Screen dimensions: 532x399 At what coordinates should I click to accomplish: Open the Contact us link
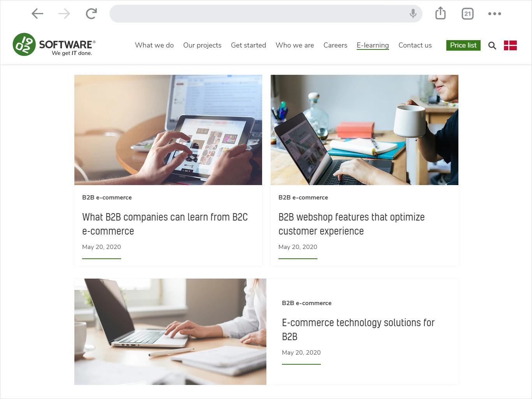tap(415, 45)
